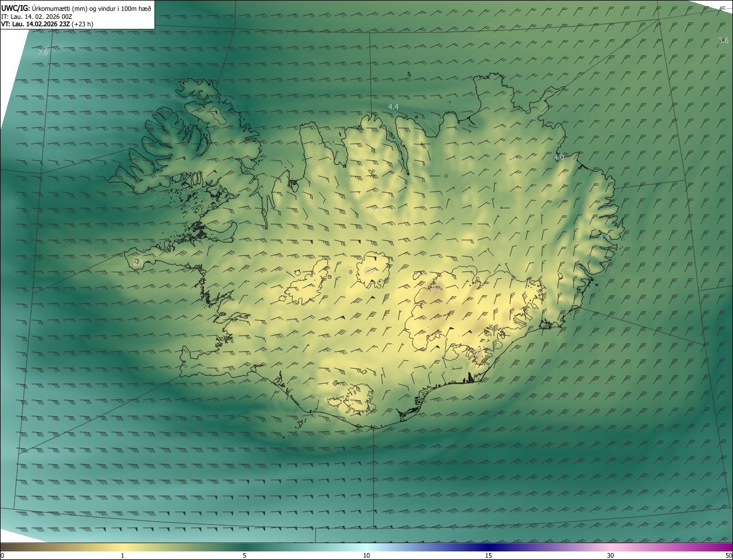Screen dimensions: 733x560
Task: Click the title 'UWC/IG: Úrkomumætti (mm) og vindur'
Action: click(76, 7)
